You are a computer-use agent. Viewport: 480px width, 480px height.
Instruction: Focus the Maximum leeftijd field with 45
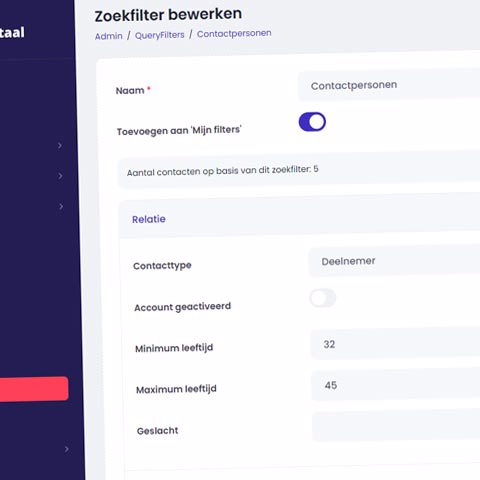tap(396, 384)
